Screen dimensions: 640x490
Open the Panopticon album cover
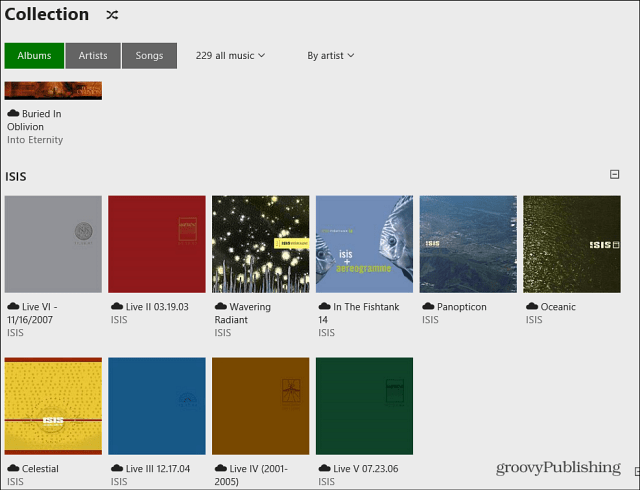click(x=468, y=244)
